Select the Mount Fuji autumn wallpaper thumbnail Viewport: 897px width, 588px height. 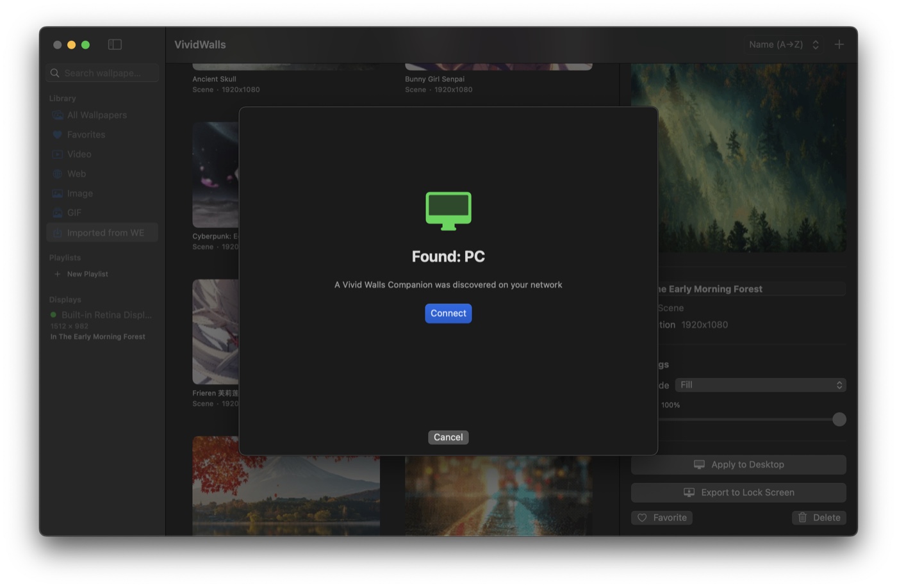pyautogui.click(x=286, y=486)
